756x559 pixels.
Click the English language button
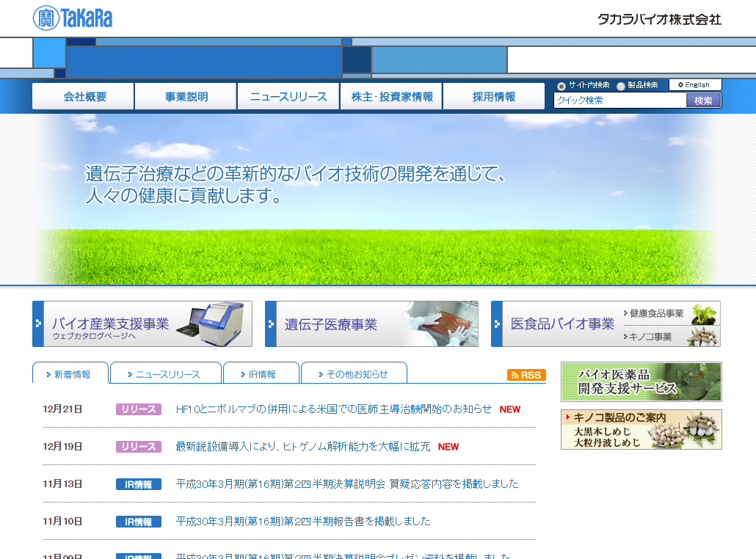click(x=695, y=85)
